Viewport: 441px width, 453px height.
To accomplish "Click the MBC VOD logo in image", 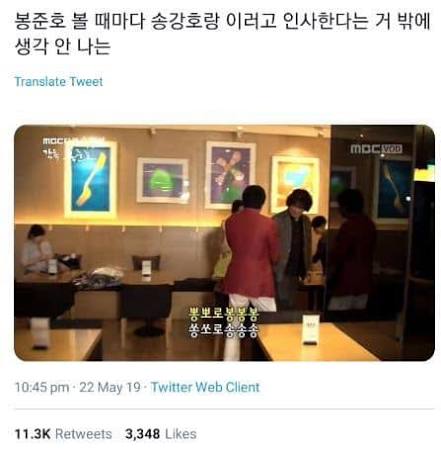I will click(x=376, y=149).
